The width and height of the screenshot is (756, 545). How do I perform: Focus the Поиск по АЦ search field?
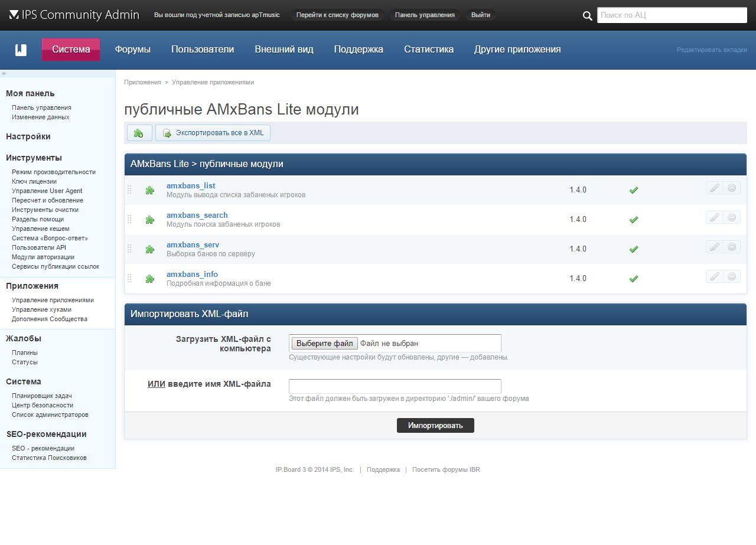click(672, 15)
